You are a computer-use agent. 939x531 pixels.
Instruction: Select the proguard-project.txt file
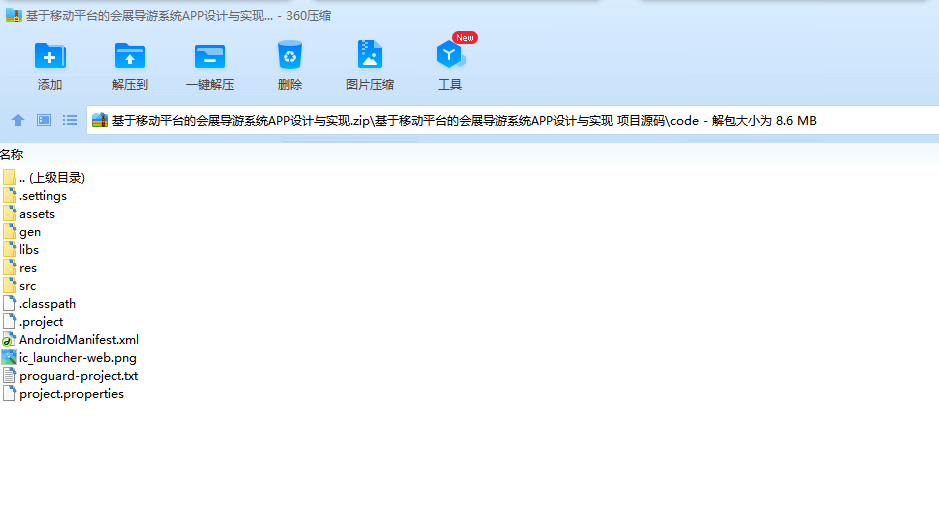[71, 375]
